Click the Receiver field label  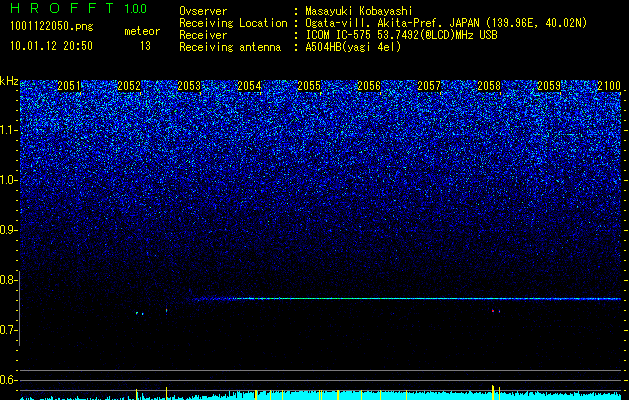pyautogui.click(x=203, y=35)
